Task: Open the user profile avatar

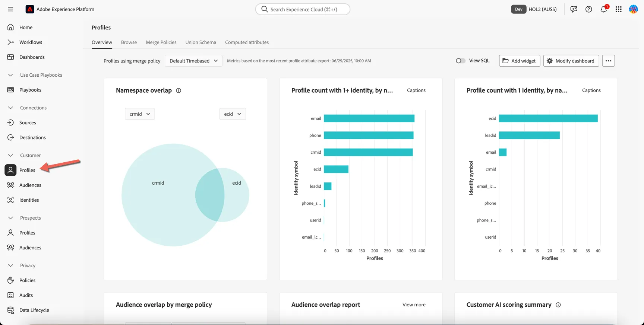Action: 633,9
